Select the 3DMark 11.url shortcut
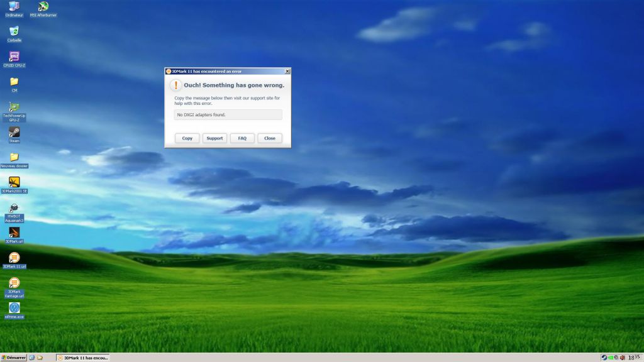Image resolution: width=644 pixels, height=362 pixels. 14,261
